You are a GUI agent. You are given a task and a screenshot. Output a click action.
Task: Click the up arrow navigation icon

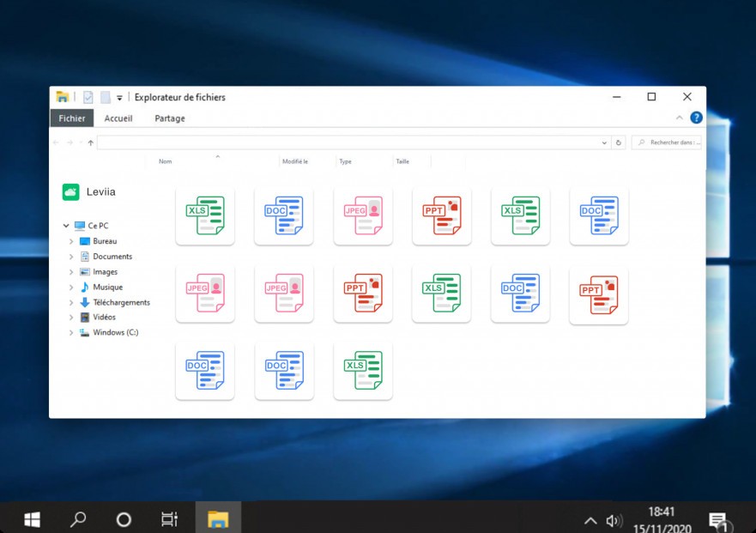click(x=91, y=142)
